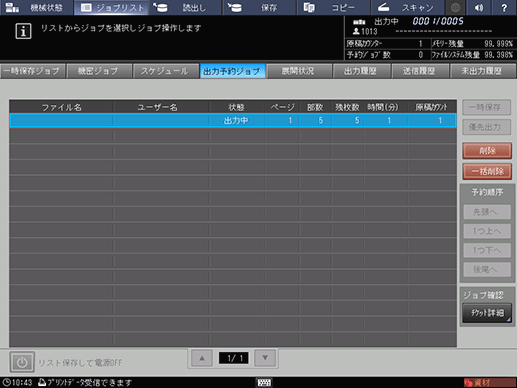
Task: Click the red 削除 delete button
Action: point(487,151)
